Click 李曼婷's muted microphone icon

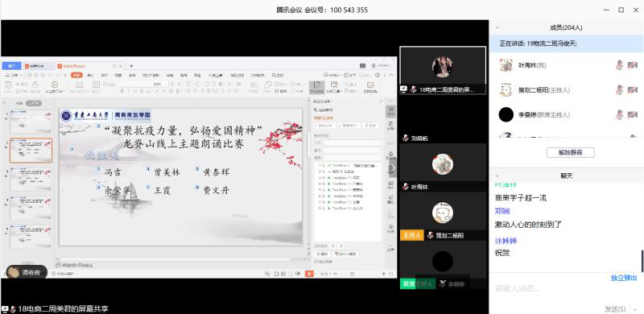(619, 114)
